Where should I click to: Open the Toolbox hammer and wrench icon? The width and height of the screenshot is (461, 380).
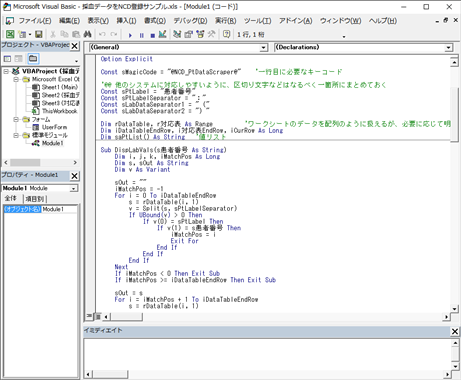pos(211,34)
